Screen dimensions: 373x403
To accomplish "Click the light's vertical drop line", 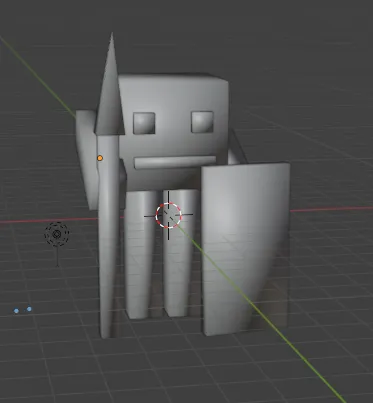I will (x=57, y=257).
